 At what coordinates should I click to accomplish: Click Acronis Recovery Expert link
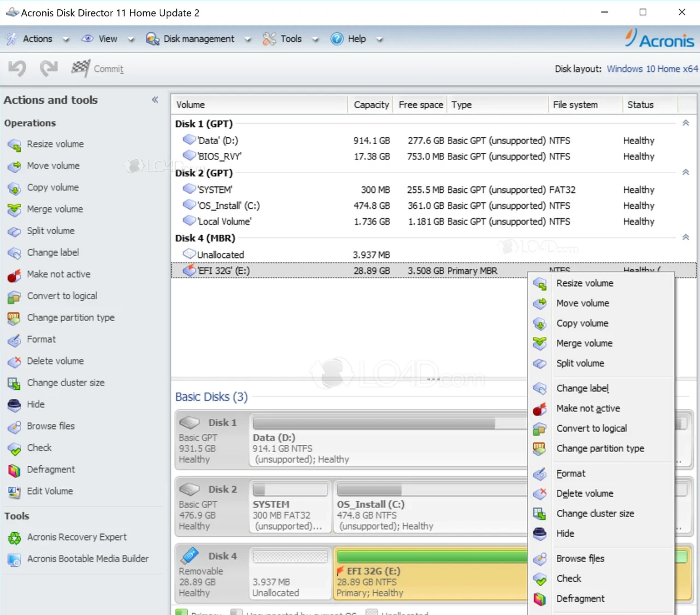point(77,537)
